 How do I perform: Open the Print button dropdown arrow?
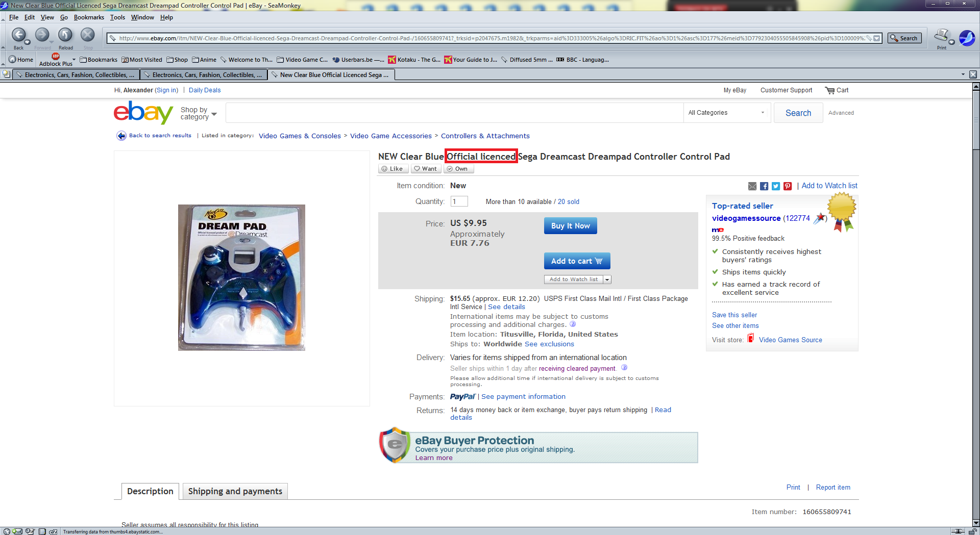click(951, 42)
